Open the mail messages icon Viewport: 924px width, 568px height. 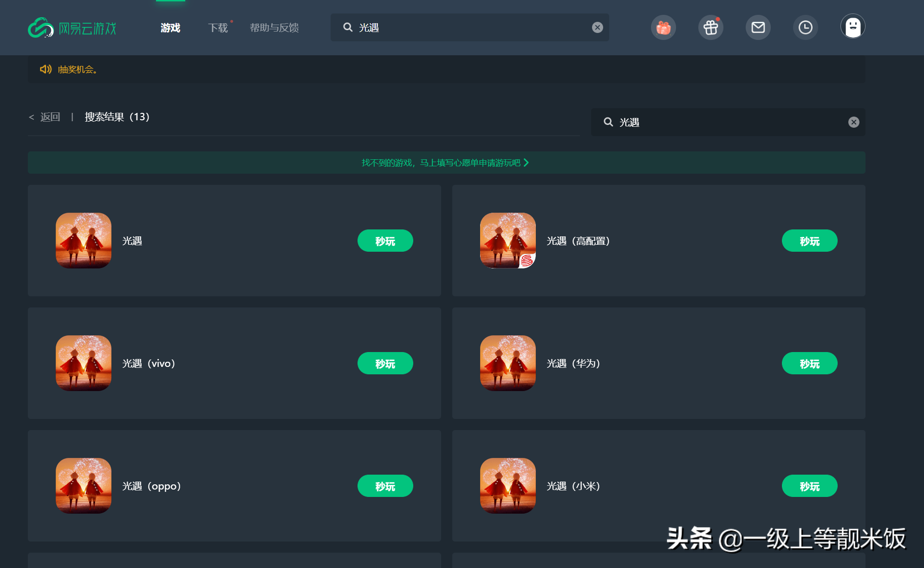click(x=758, y=28)
